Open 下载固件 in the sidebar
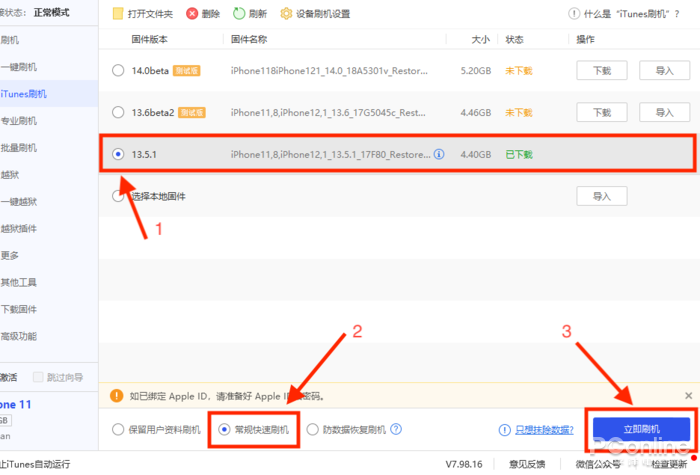This screenshot has height=475, width=700. pyautogui.click(x=19, y=309)
